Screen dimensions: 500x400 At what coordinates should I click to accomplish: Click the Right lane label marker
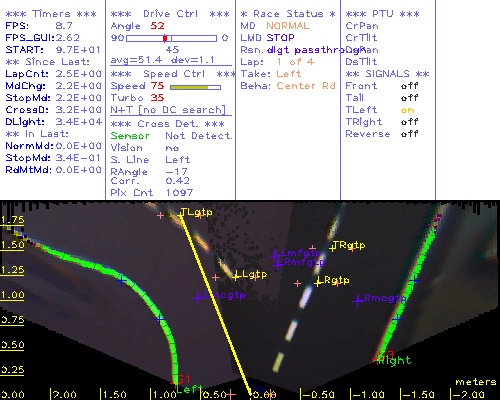394,360
